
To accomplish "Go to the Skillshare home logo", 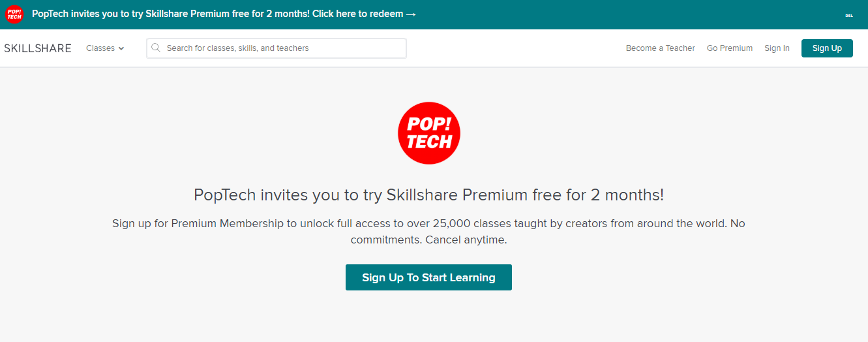I will [x=38, y=48].
